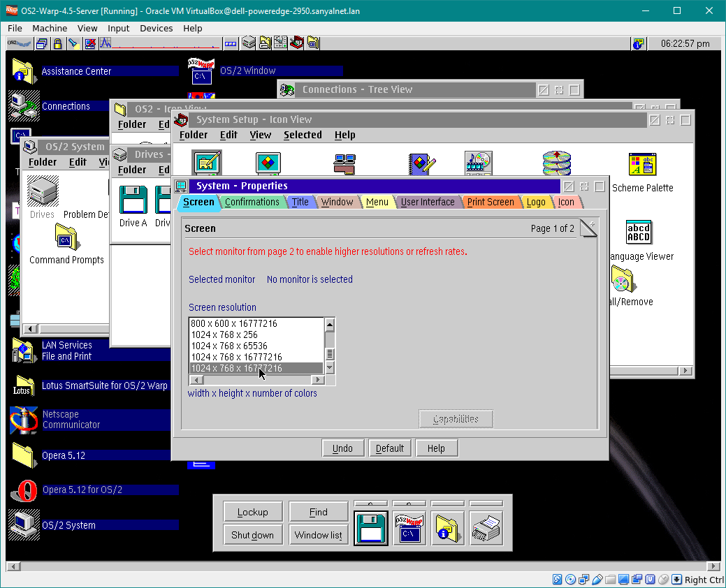
Task: Open Selected menu in System Setup window
Action: click(303, 135)
